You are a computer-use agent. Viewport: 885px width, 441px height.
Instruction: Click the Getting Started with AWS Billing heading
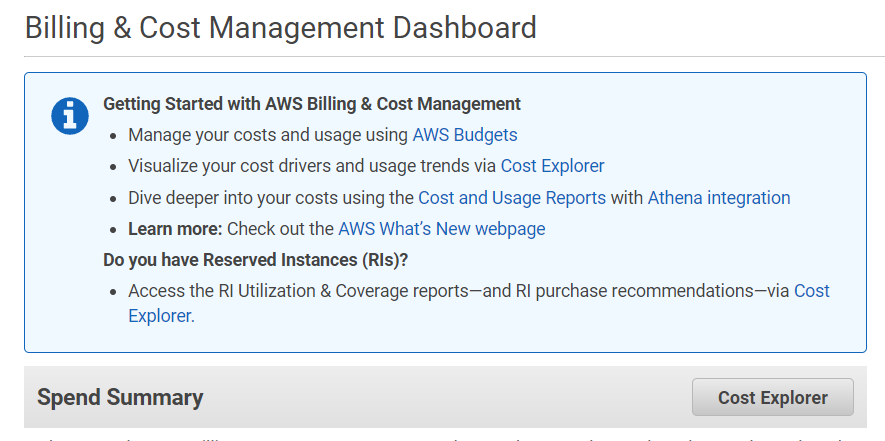(312, 104)
